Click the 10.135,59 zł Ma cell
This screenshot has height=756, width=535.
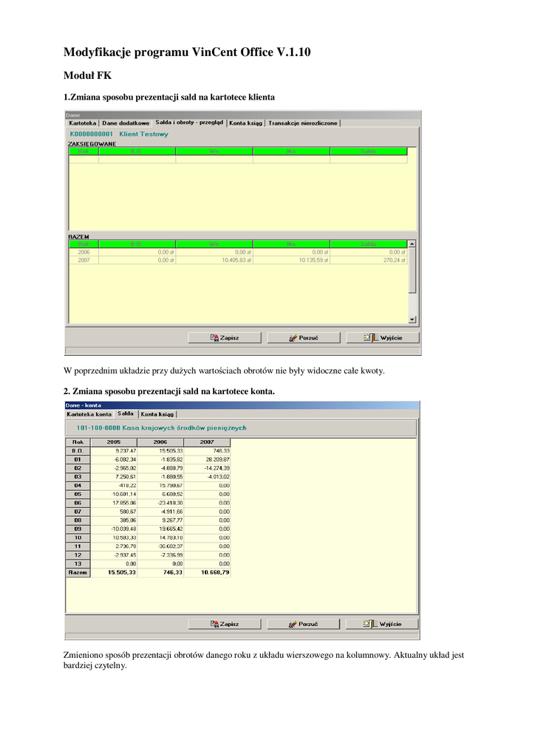[291, 261]
